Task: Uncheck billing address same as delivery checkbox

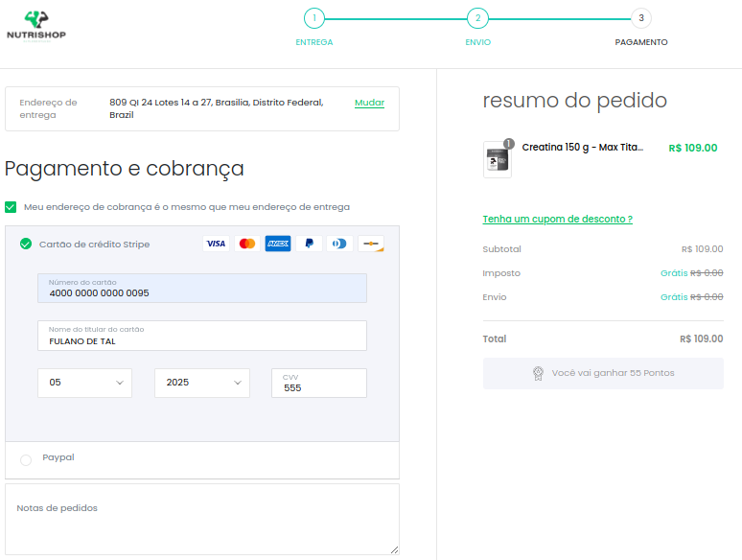Action: tap(11, 207)
